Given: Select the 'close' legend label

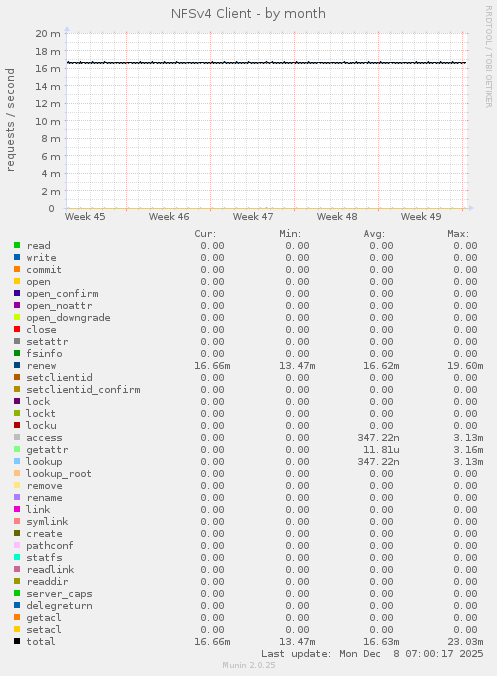Looking at the screenshot, I should (41, 329).
